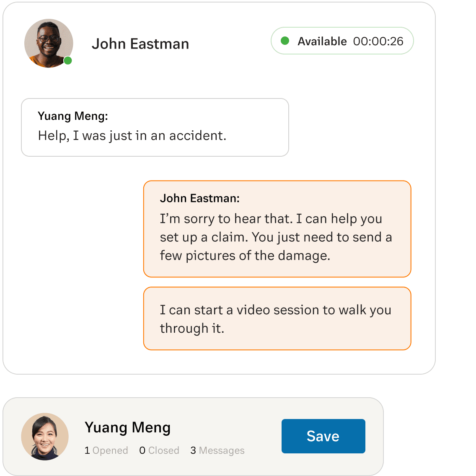Click the "1 Opened" counter

[106, 450]
